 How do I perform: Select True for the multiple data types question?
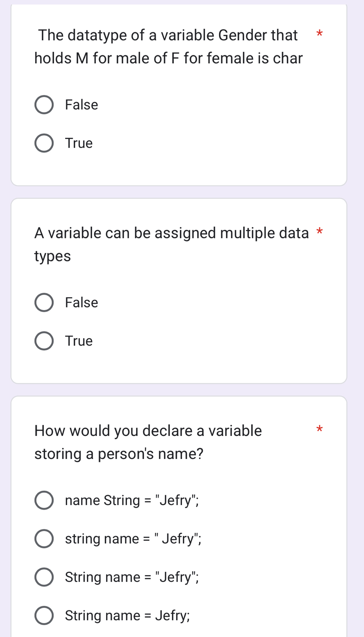[44, 340]
